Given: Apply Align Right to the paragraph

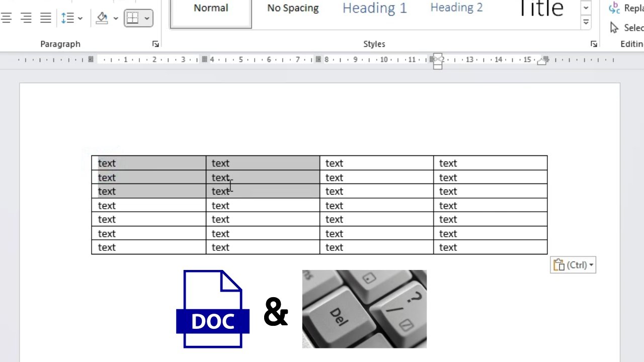Looking at the screenshot, I should pyautogui.click(x=26, y=18).
